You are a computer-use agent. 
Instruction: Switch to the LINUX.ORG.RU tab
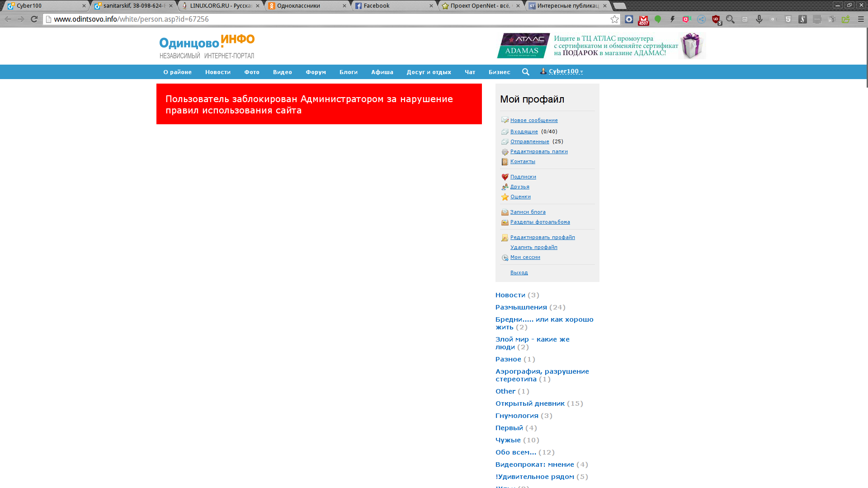pyautogui.click(x=221, y=6)
